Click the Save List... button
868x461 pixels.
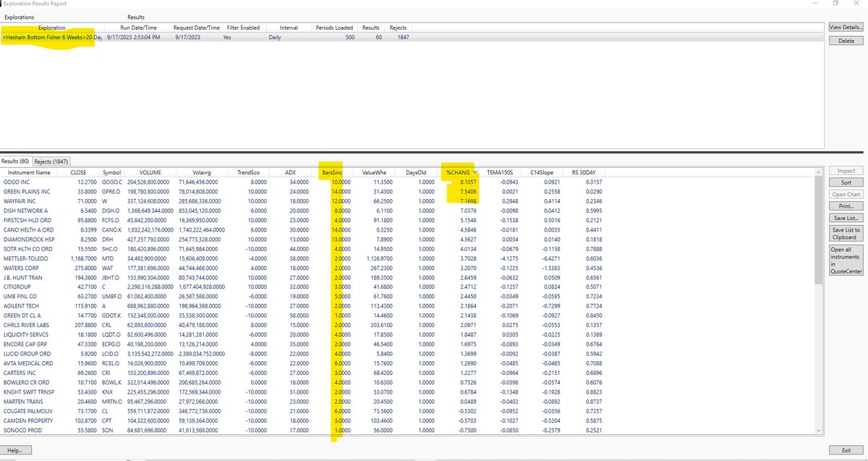pyautogui.click(x=848, y=218)
